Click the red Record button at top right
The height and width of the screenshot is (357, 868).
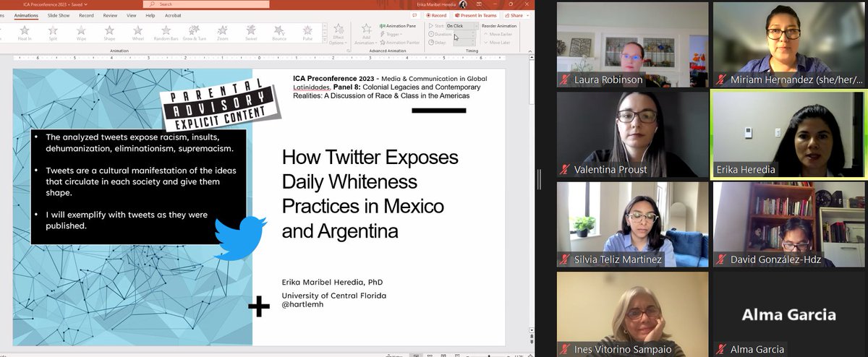(438, 14)
